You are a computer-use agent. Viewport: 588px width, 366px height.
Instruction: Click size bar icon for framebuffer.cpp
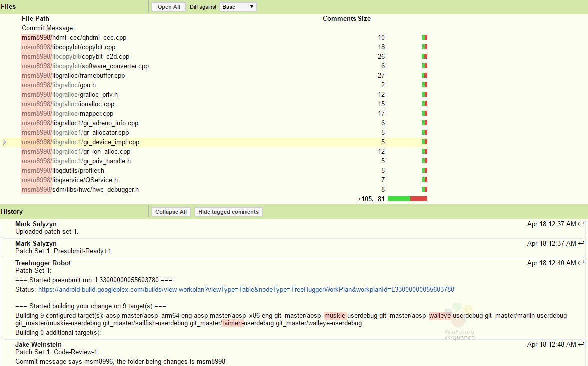[x=425, y=76]
